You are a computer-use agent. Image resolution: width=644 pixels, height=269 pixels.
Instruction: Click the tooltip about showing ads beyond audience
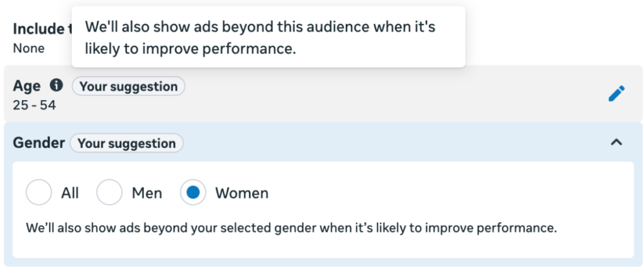(269, 37)
